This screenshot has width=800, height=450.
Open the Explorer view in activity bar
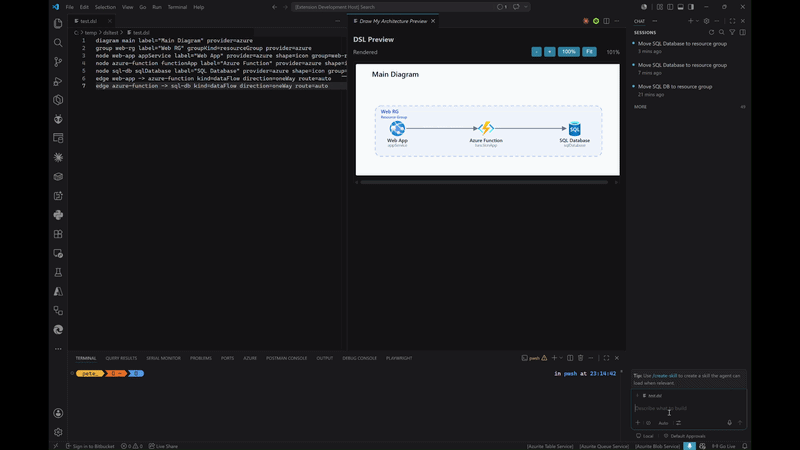pyautogui.click(x=58, y=23)
